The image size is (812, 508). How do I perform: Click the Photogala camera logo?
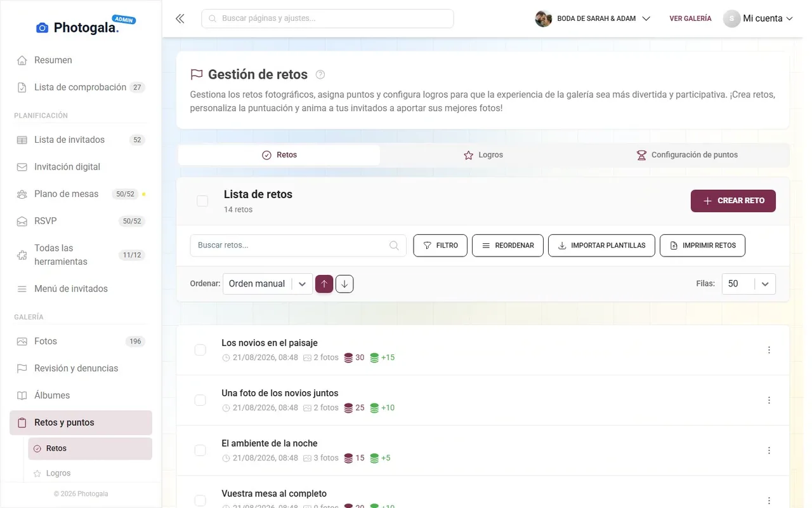[43, 27]
